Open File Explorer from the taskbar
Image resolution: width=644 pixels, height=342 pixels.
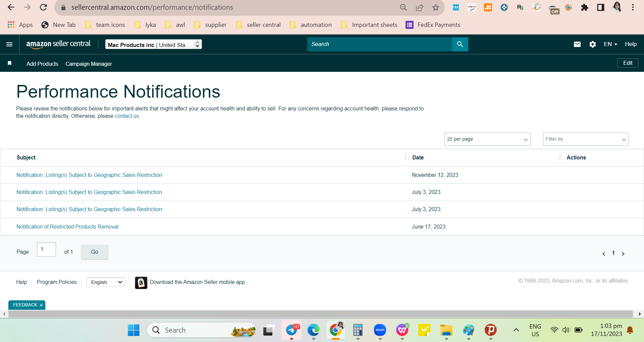tap(446, 330)
